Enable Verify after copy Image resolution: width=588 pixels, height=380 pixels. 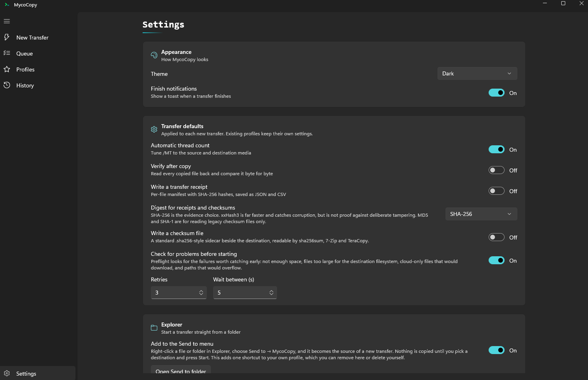pos(497,170)
